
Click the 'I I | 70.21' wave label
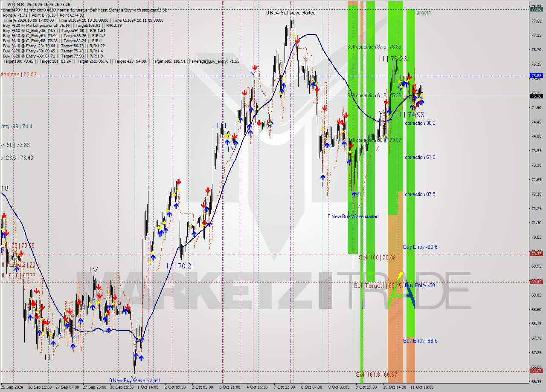tap(180, 266)
